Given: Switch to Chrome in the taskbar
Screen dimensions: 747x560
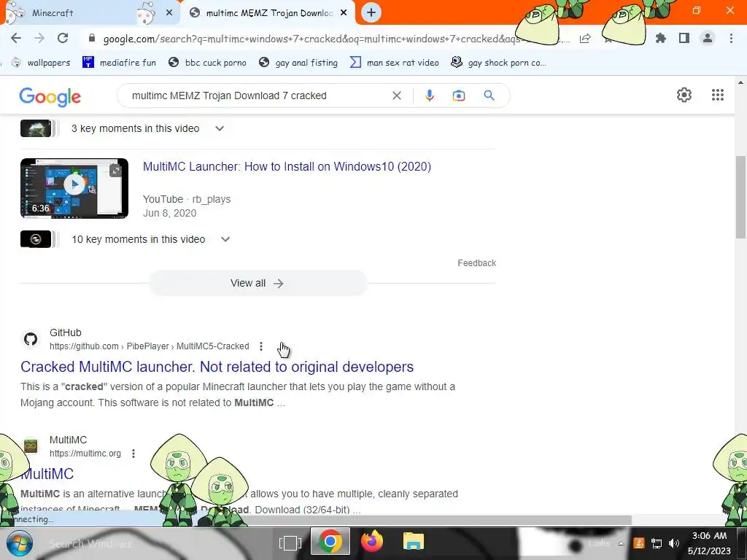Looking at the screenshot, I should [x=330, y=542].
